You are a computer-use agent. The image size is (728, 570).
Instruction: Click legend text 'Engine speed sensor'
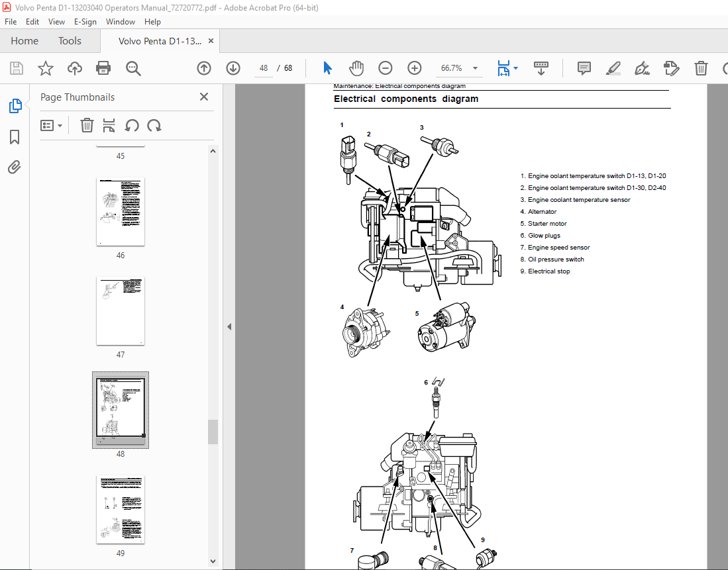pyautogui.click(x=558, y=248)
